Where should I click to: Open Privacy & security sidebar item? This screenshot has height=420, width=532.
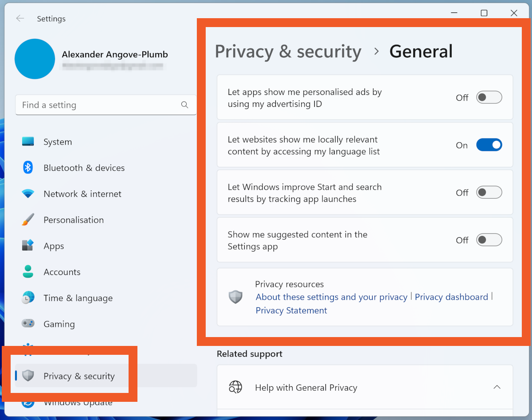click(x=79, y=376)
